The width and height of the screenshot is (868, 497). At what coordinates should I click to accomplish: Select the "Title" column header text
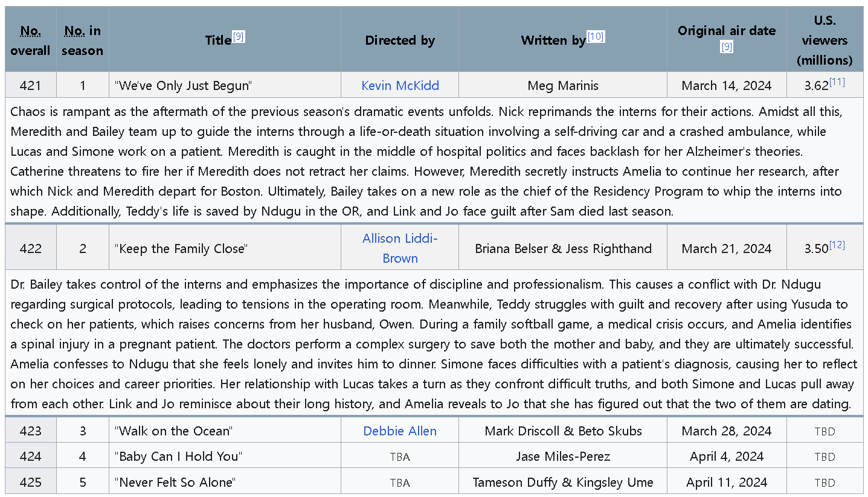coord(218,40)
